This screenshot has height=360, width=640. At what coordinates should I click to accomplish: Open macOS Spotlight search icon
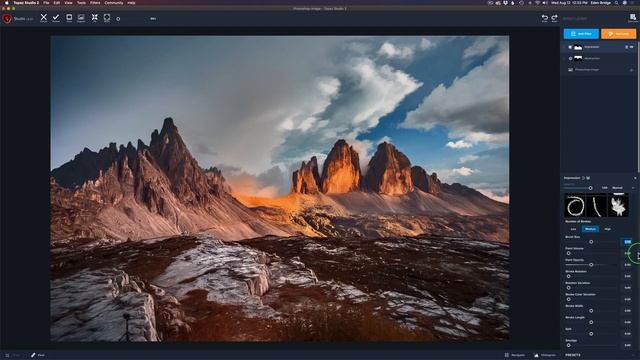[616, 3]
